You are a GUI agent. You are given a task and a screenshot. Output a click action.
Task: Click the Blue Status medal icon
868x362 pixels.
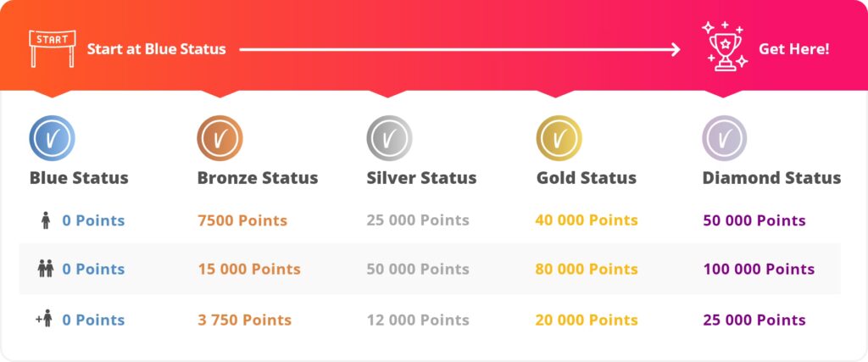click(x=52, y=137)
